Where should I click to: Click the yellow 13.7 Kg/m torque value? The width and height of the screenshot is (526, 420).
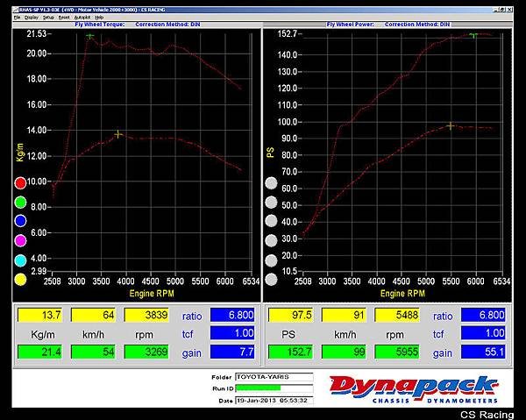(40, 315)
